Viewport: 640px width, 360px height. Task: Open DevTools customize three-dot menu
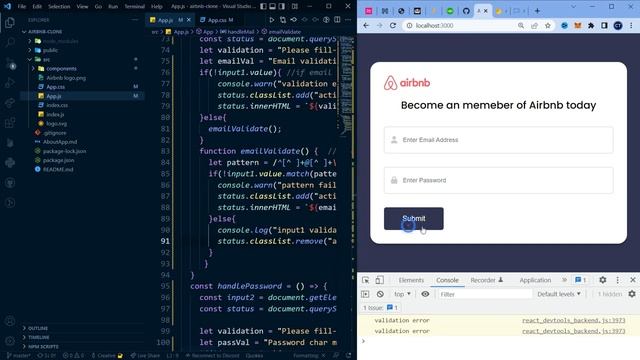coord(618,280)
